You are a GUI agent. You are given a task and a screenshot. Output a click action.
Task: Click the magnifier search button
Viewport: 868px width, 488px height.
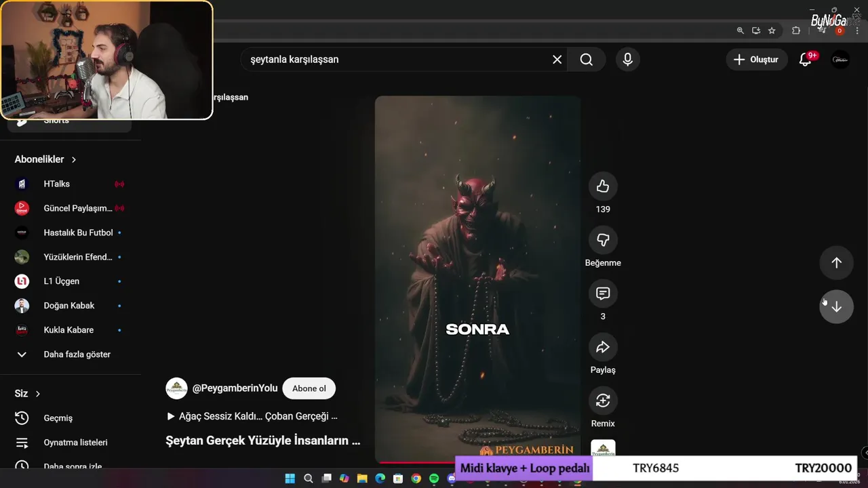[587, 60]
